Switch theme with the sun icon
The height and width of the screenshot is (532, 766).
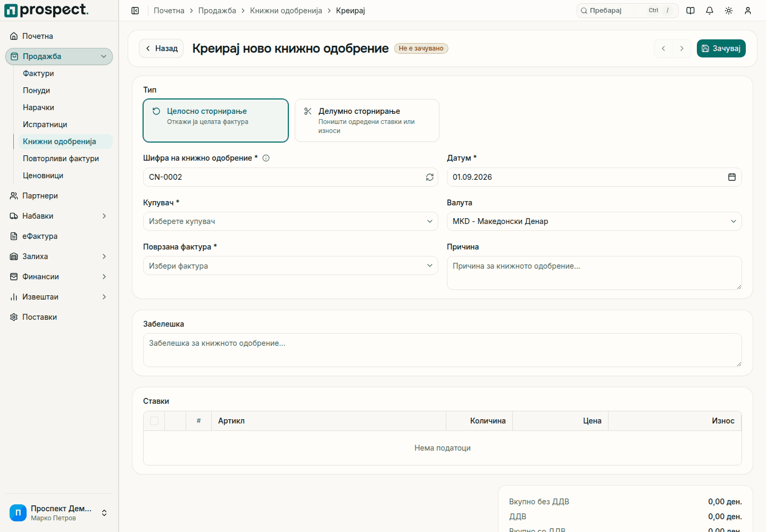(x=729, y=11)
